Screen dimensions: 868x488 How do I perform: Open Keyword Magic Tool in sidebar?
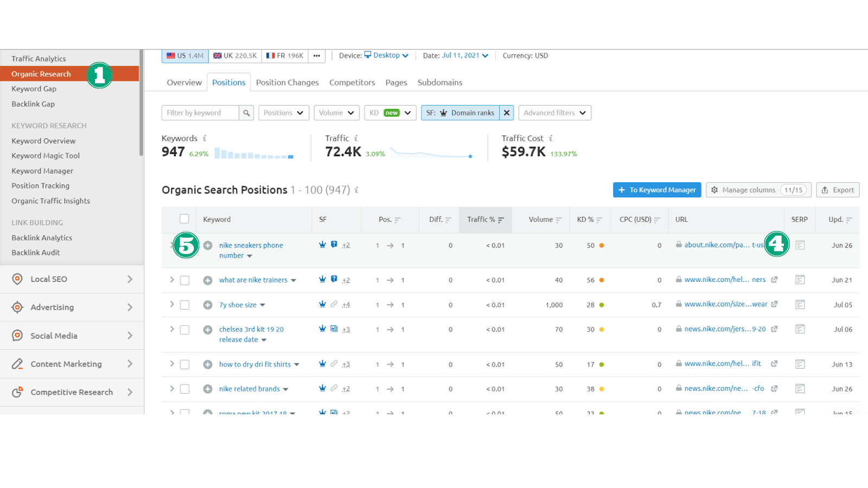pos(46,156)
